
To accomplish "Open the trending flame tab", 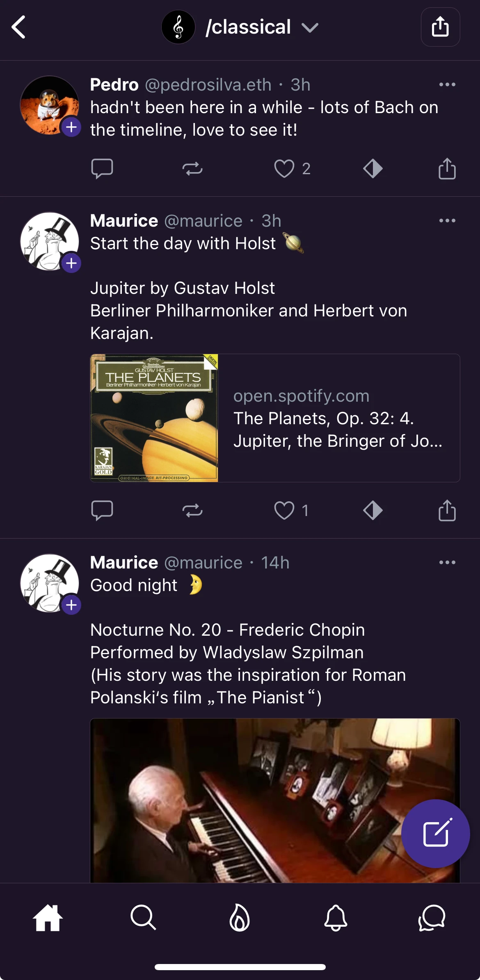I will click(x=240, y=918).
